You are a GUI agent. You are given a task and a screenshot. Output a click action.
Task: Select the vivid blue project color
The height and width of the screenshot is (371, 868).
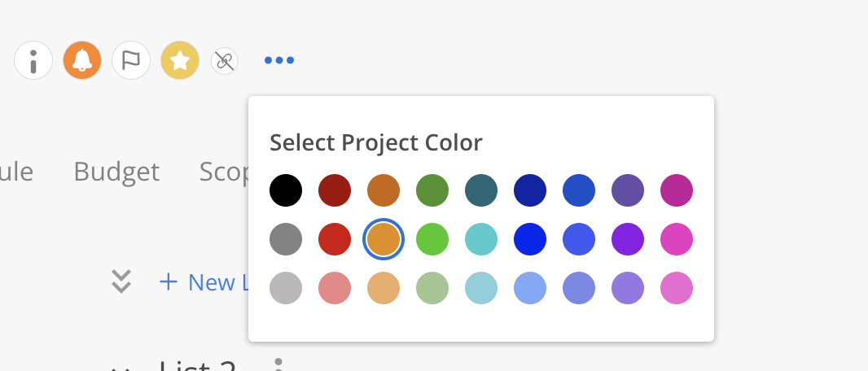click(530, 239)
